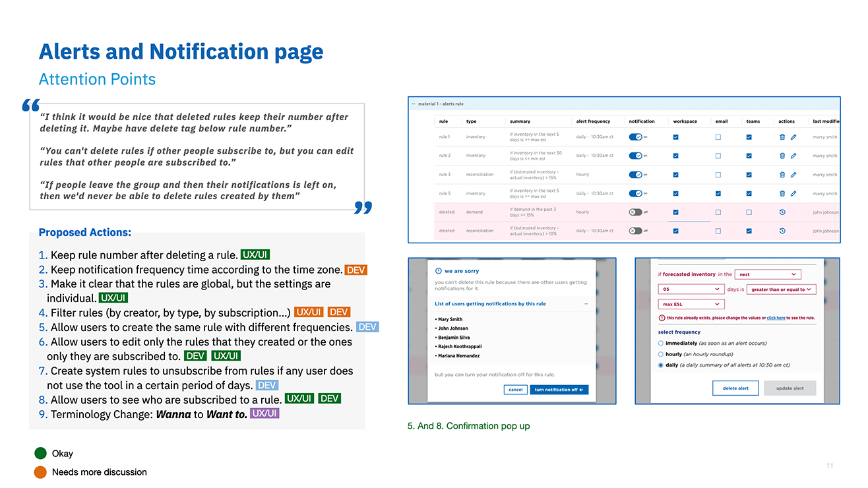868x488 pixels.
Task: Click the warning icon beside 'this rule already exists'
Action: (x=662, y=318)
